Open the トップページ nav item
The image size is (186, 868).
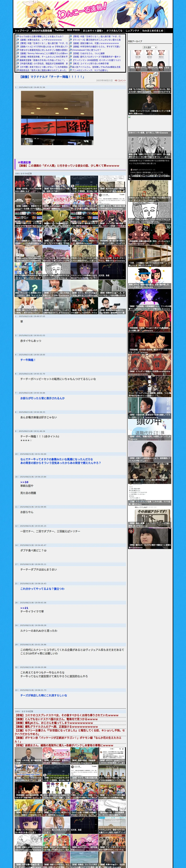(x=22, y=31)
